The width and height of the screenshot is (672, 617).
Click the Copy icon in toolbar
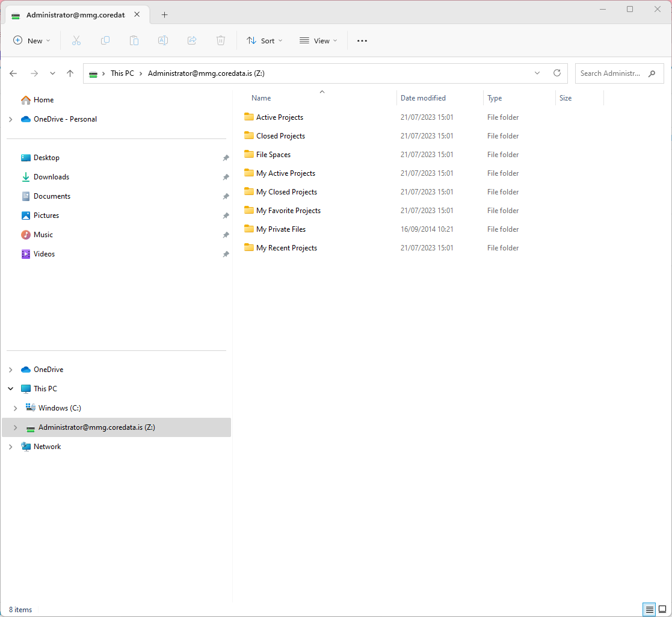(x=105, y=40)
